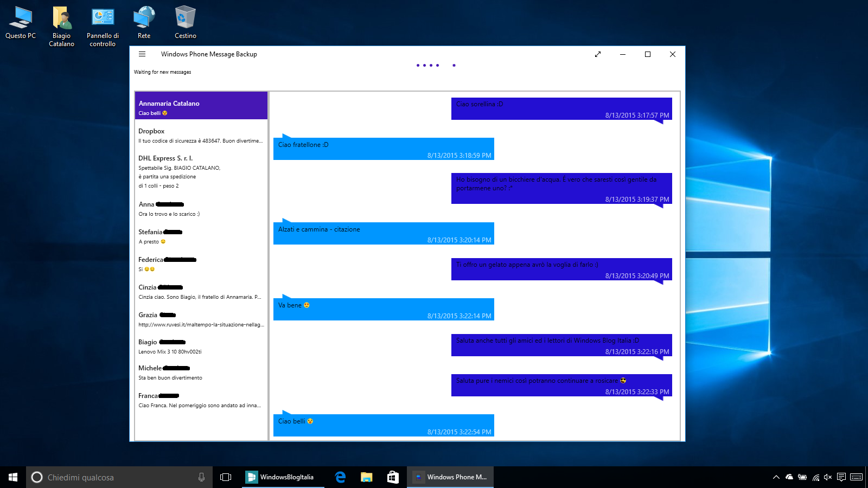868x488 pixels.
Task: Click message 'Ciao sorellina :D'
Action: coord(561,109)
